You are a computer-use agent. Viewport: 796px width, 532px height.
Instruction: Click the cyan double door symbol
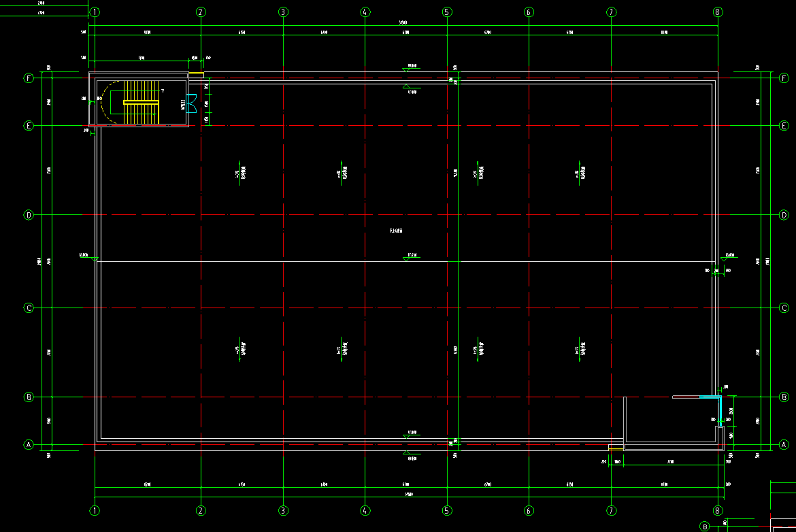[192, 103]
